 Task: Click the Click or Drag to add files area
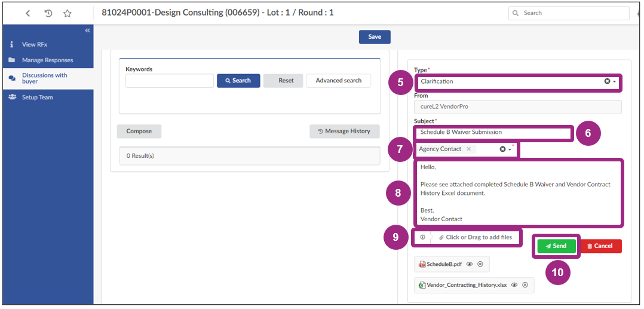[x=475, y=237]
